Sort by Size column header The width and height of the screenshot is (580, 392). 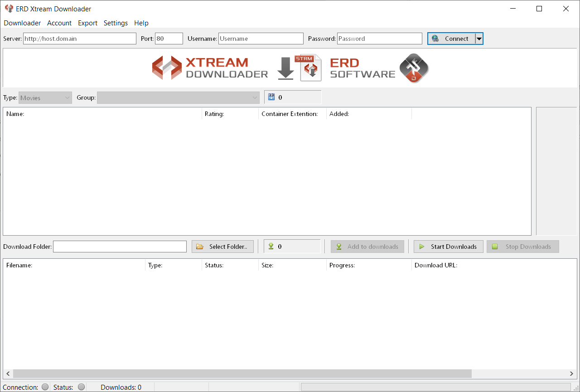click(x=292, y=265)
